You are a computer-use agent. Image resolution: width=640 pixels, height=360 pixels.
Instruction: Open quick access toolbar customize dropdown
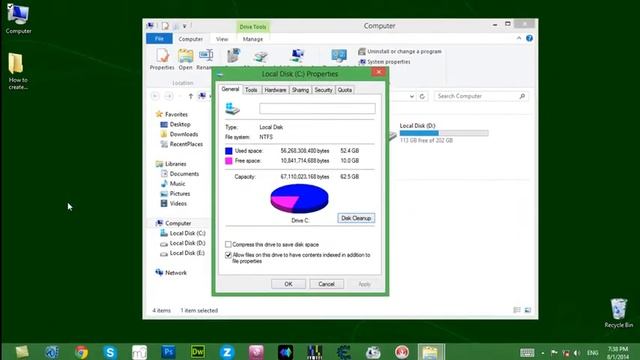(184, 26)
